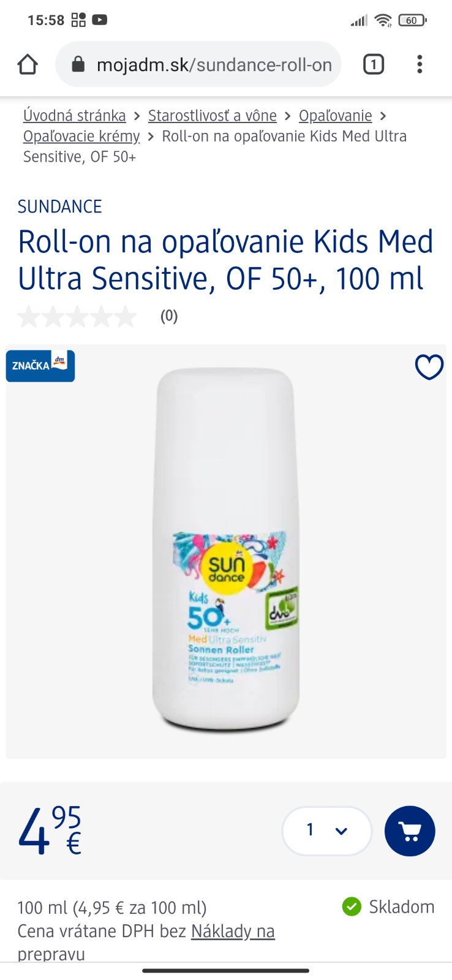The width and height of the screenshot is (452, 980).
Task: Tap the Sundance roll-on product image
Action: pyautogui.click(x=226, y=549)
